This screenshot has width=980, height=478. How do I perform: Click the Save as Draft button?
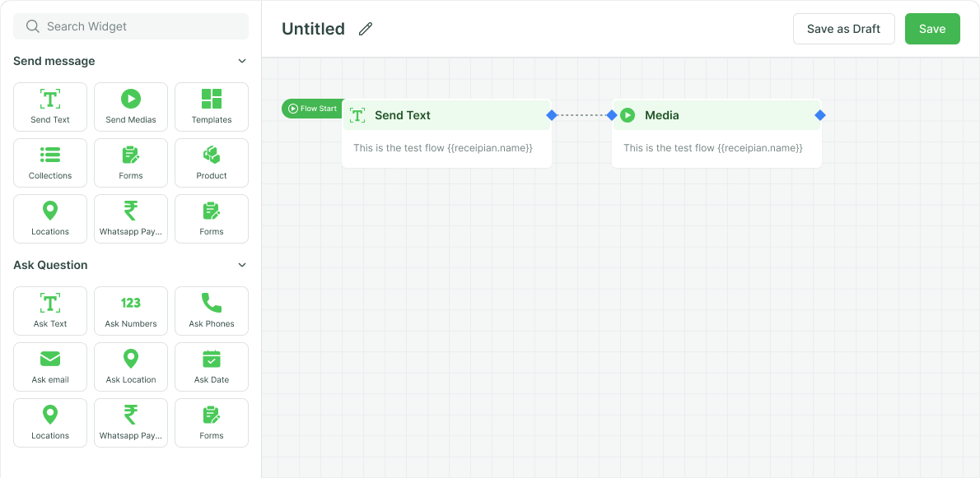pyautogui.click(x=843, y=28)
